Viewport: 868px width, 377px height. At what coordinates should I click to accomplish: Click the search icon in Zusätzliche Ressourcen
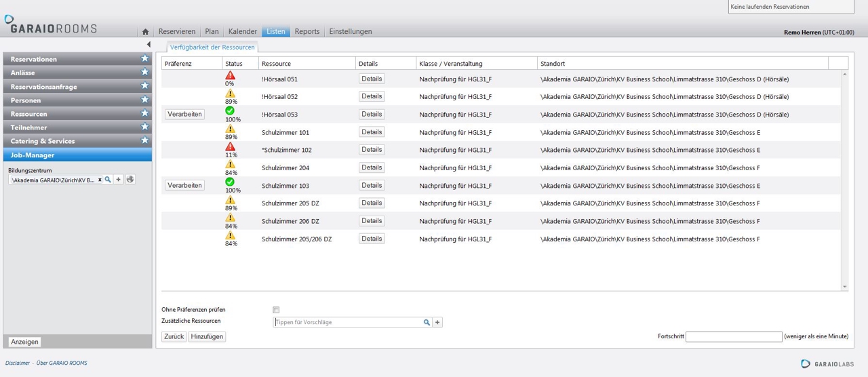tap(427, 323)
